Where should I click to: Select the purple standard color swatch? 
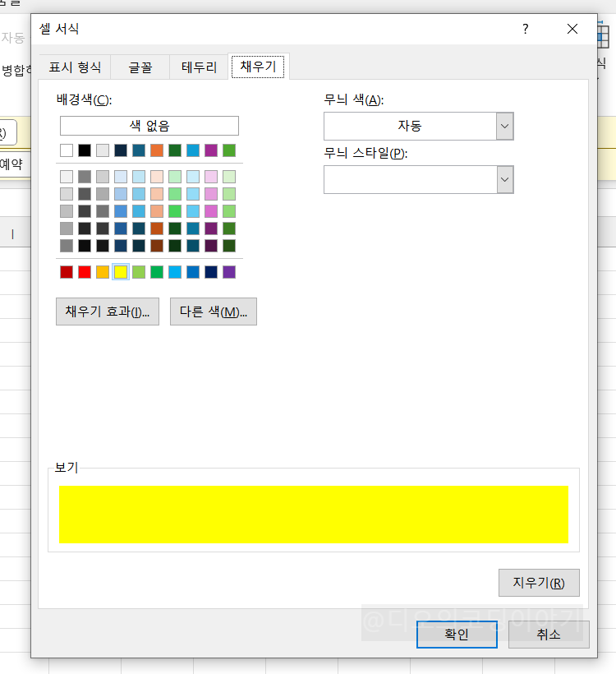[x=229, y=272]
